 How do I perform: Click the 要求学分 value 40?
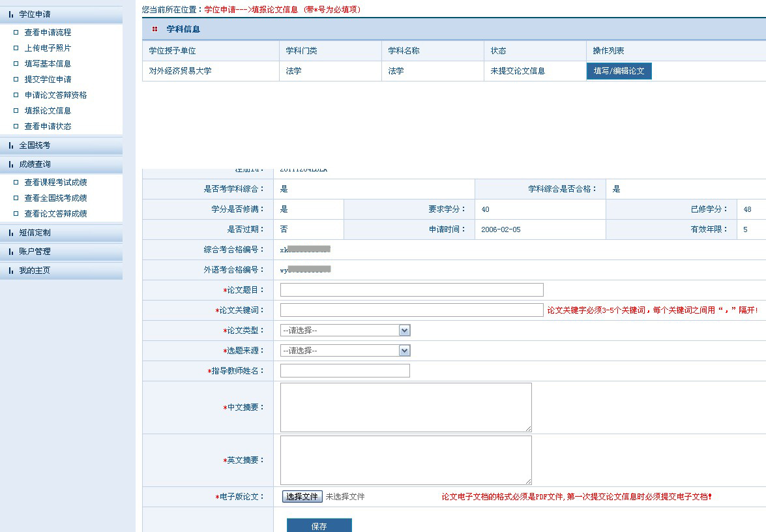485,209
